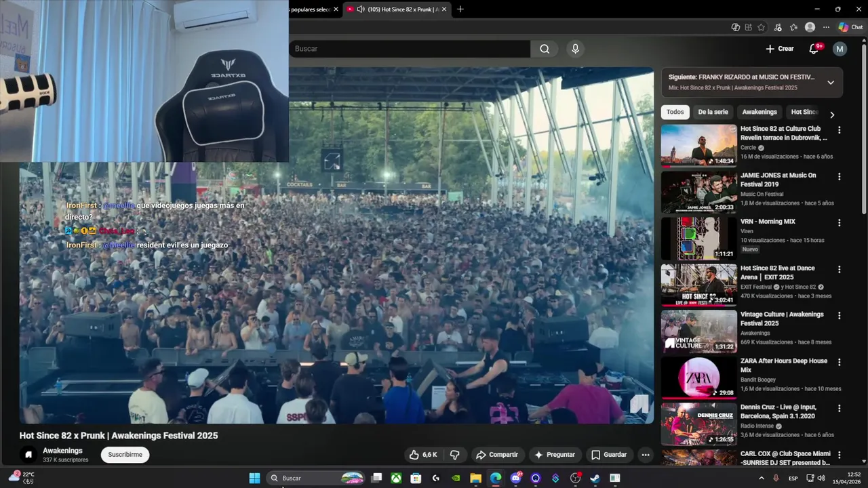Mute the tab via speaker icon
Screen dimensions: 868x488
pyautogui.click(x=361, y=9)
